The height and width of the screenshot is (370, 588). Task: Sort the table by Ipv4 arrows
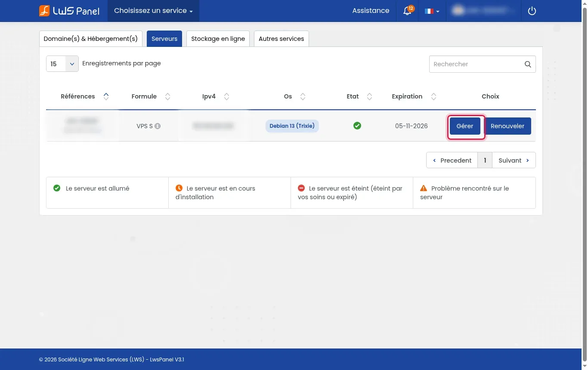click(x=227, y=96)
